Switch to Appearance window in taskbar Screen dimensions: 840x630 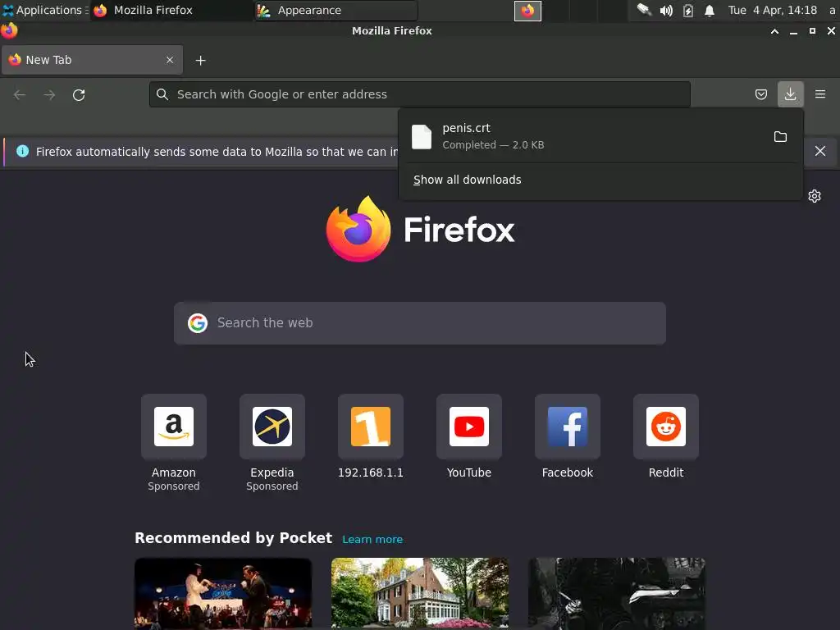tap(336, 10)
